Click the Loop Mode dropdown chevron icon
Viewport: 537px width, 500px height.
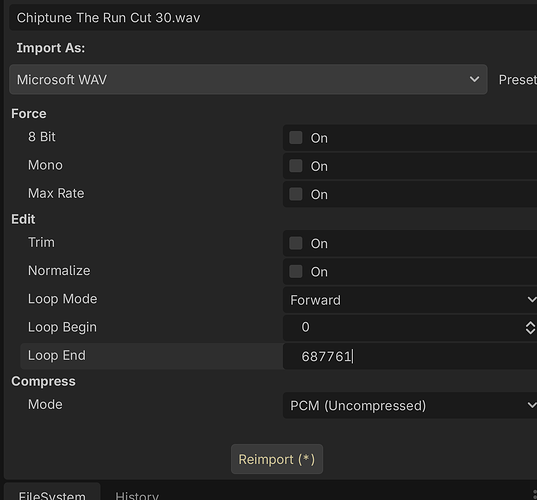coord(532,300)
